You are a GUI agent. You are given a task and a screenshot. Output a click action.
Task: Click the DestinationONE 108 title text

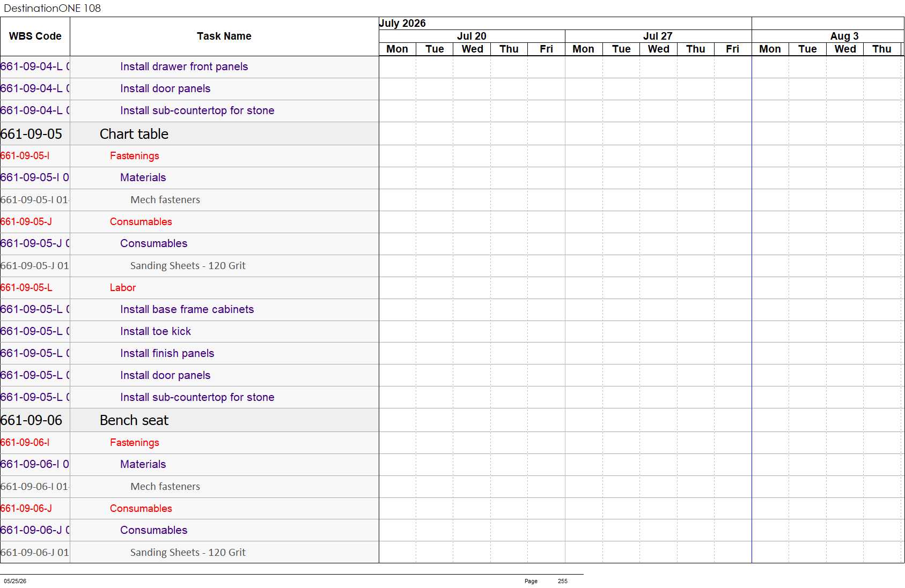[x=52, y=8]
